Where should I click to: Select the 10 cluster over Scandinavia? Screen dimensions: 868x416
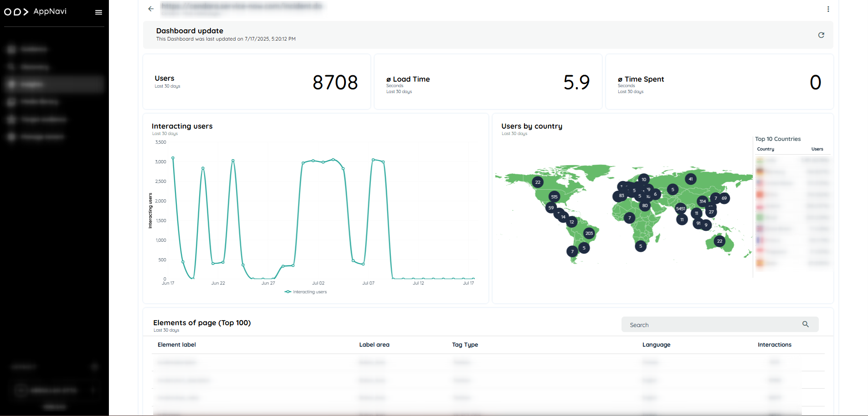click(x=644, y=179)
